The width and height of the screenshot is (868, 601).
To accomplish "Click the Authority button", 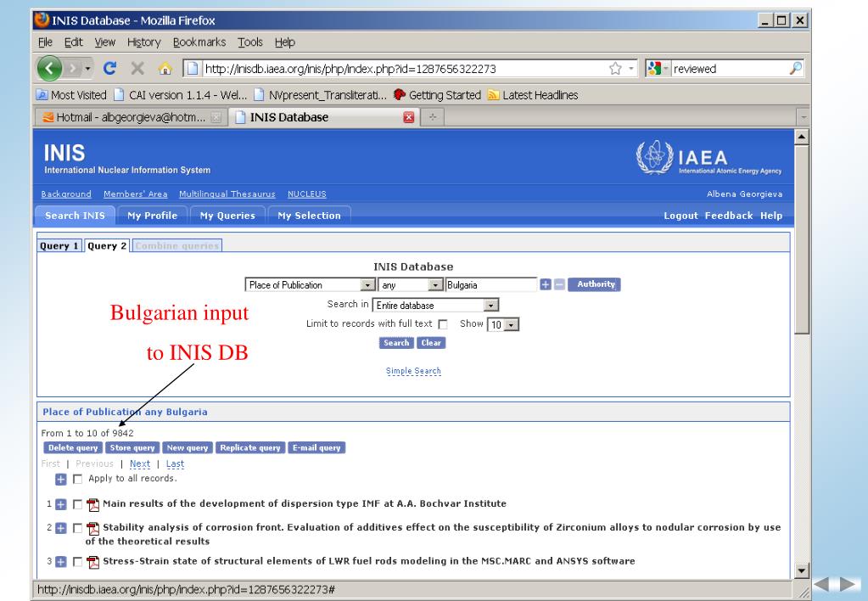I will point(594,284).
